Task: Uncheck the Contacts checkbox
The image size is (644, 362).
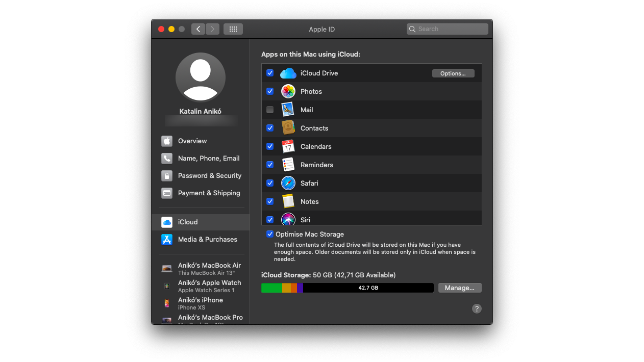Action: (x=270, y=128)
